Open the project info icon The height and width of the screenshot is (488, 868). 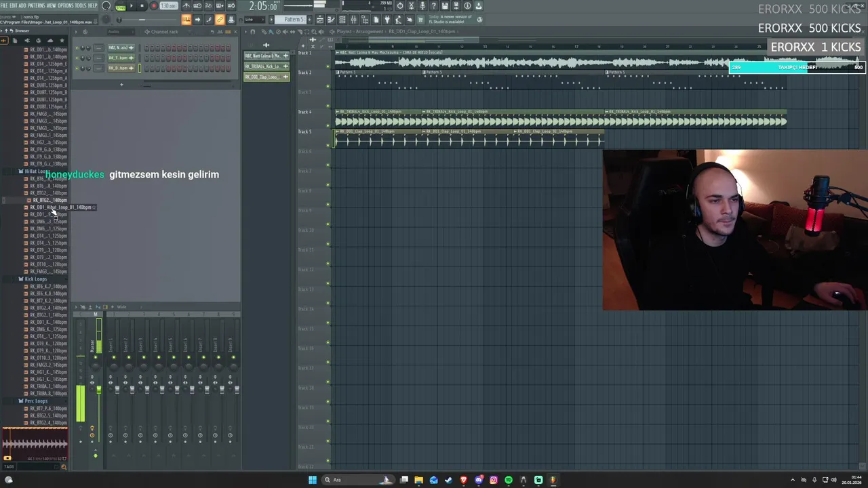467,5
